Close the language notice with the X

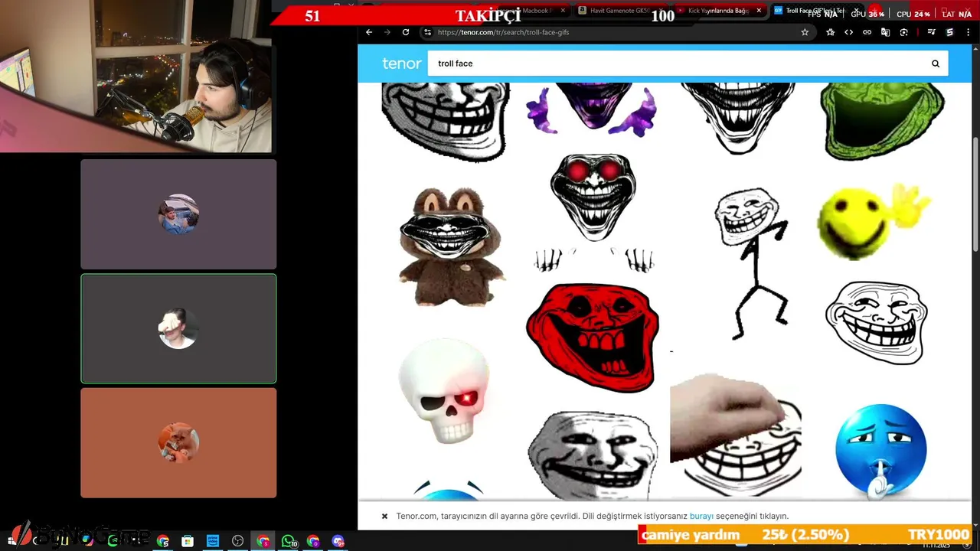[x=384, y=516]
